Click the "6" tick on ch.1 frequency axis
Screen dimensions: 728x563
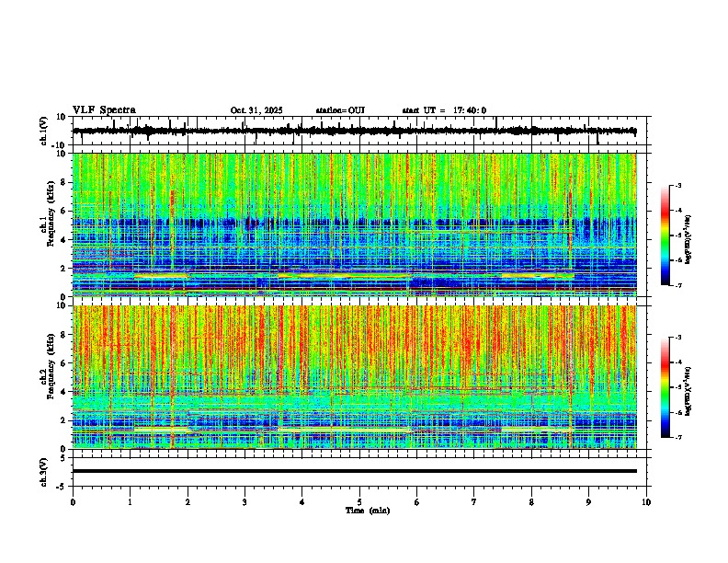(63, 212)
